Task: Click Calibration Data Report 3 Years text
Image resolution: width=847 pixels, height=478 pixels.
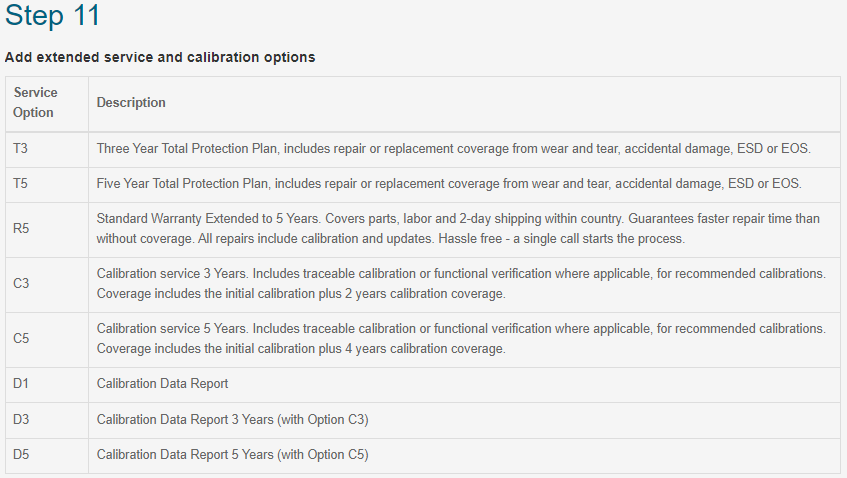Action: 232,420
